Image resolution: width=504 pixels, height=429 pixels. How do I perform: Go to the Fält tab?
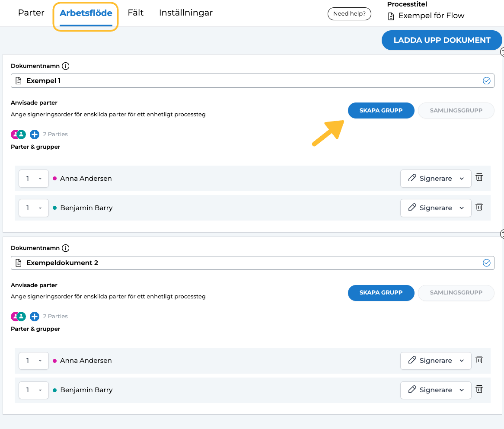[x=136, y=13]
